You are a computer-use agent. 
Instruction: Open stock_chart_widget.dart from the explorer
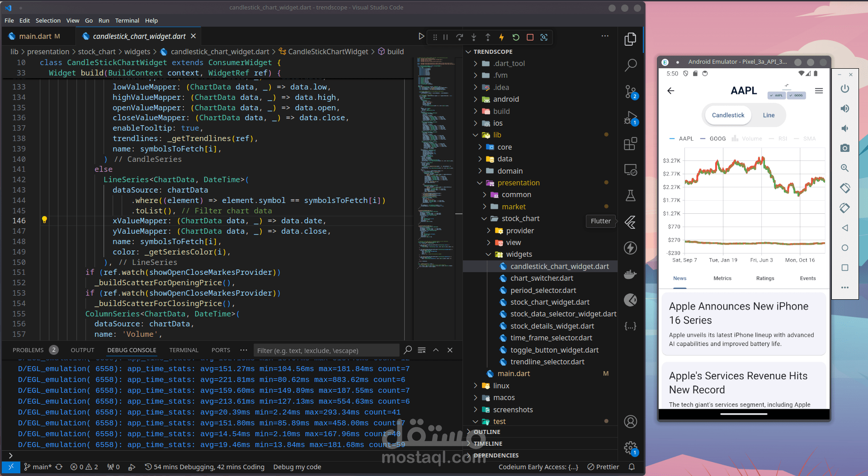550,302
